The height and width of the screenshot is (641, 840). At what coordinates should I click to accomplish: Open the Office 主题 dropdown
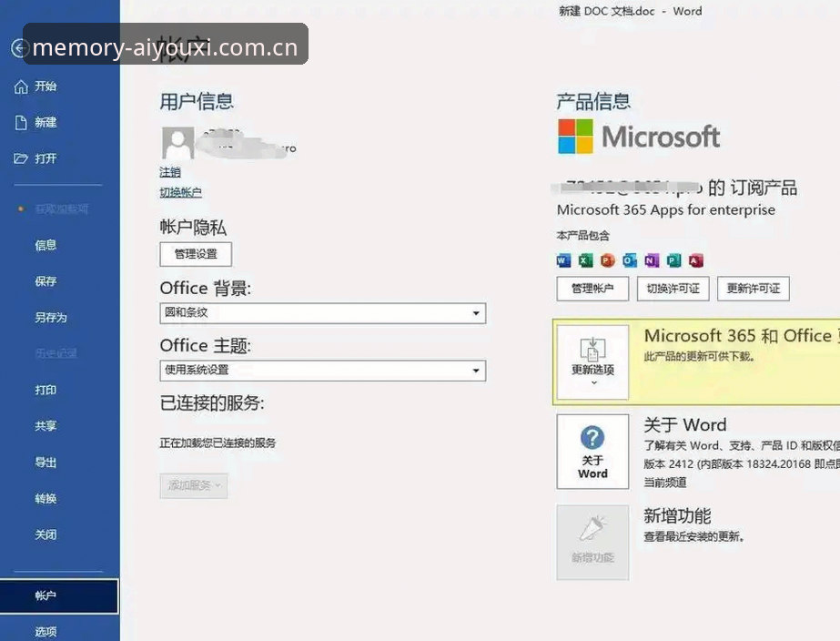[x=322, y=371]
